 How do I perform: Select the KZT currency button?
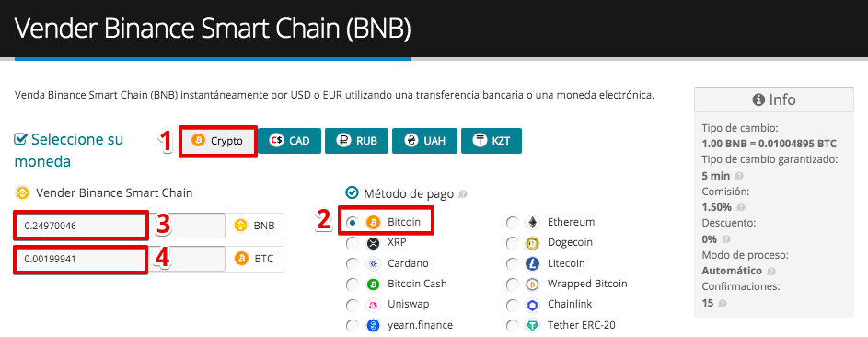click(491, 141)
